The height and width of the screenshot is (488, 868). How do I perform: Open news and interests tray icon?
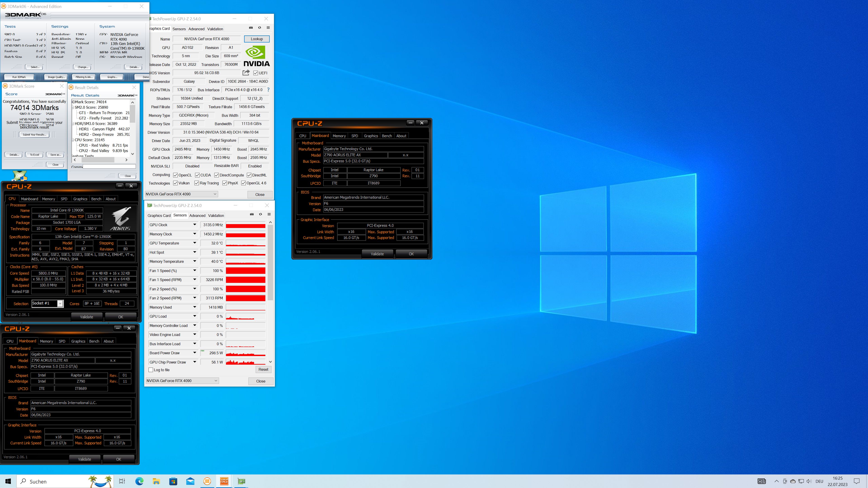762,481
